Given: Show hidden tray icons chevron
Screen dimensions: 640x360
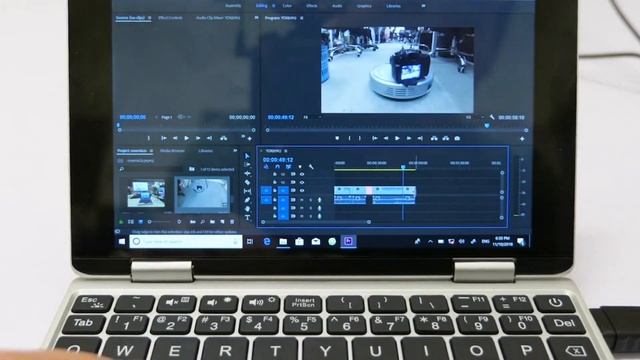Looking at the screenshot, I should point(430,242).
